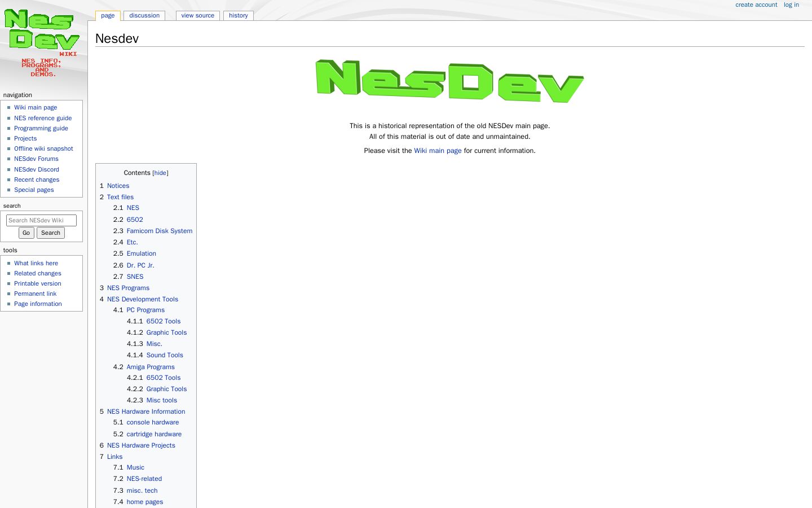This screenshot has height=508, width=812.
Task: Open NESdev Discord link
Action: (x=37, y=169)
